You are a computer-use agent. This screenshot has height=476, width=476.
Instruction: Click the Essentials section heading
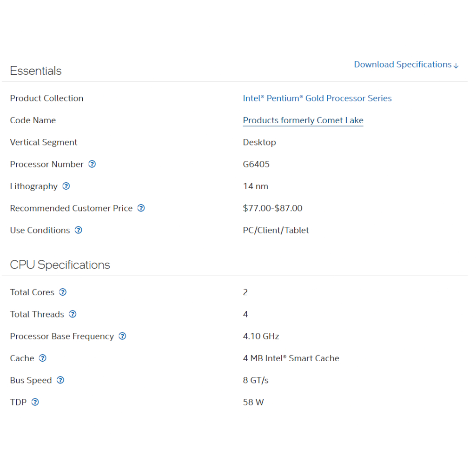tap(36, 71)
